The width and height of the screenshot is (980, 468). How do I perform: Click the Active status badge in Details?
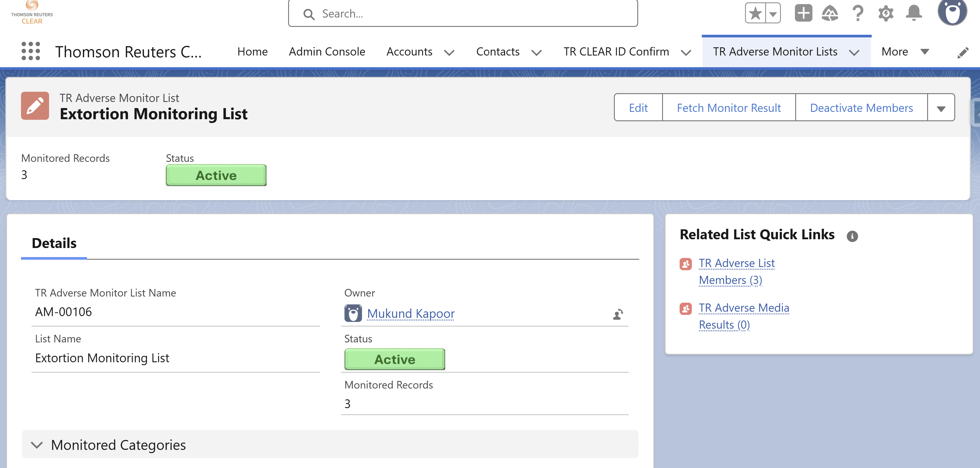coord(394,359)
